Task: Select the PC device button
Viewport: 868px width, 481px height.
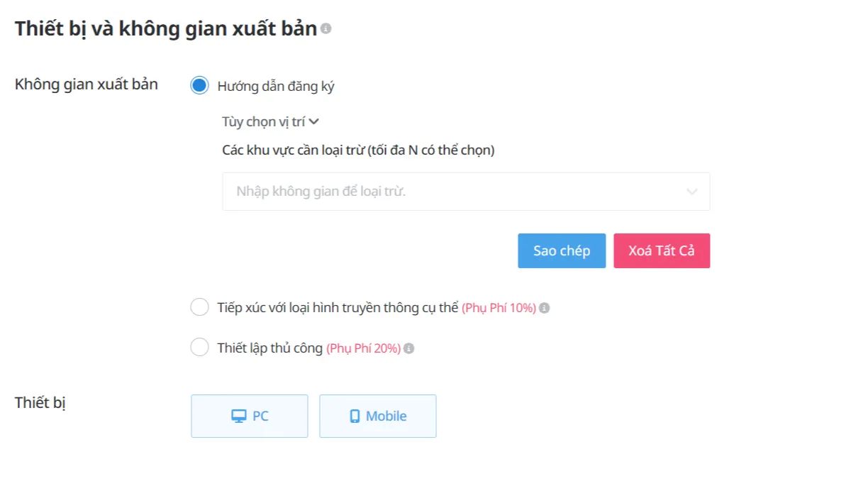Action: (250, 416)
